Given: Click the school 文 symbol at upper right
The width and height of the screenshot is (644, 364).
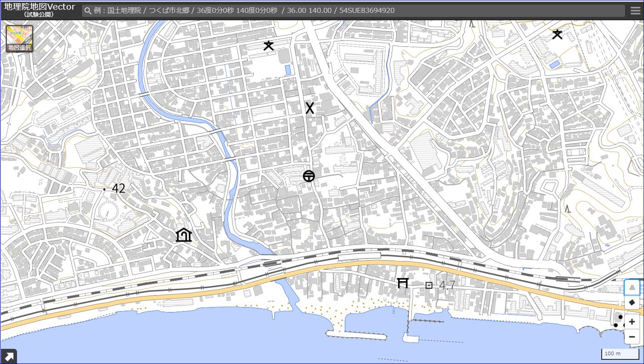Looking at the screenshot, I should click(x=557, y=34).
